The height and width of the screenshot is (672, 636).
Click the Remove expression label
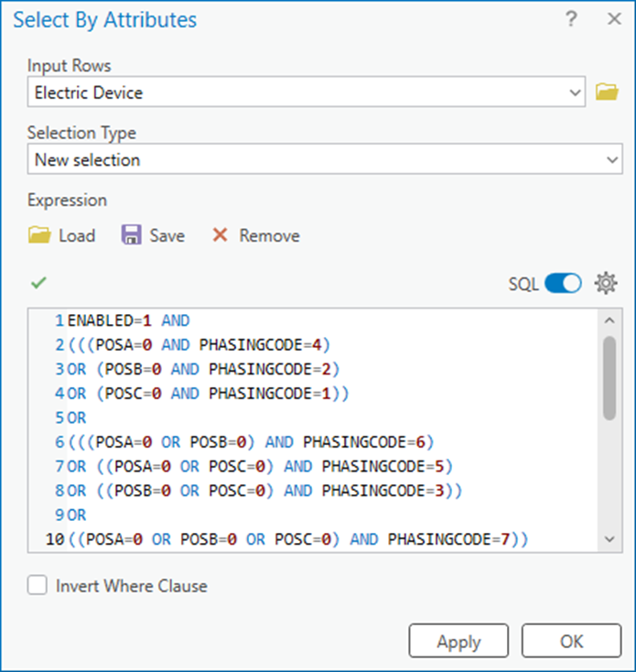click(269, 235)
